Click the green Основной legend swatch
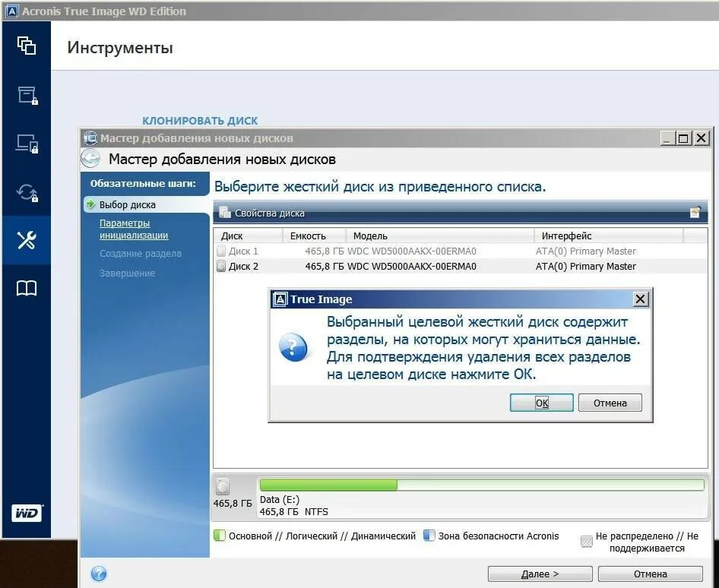Image resolution: width=719 pixels, height=588 pixels. coord(220,536)
